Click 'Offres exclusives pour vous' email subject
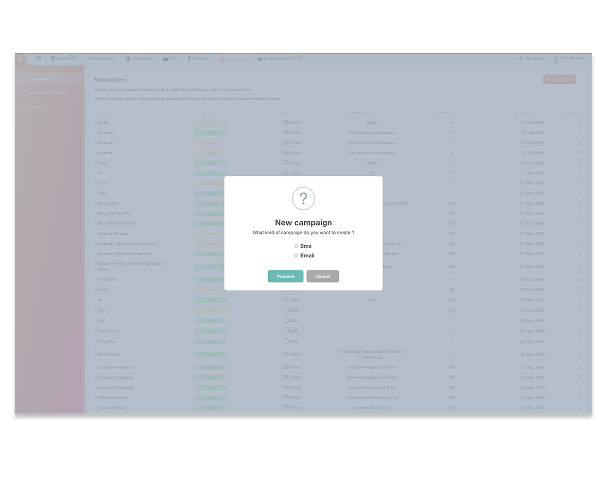 (372, 397)
